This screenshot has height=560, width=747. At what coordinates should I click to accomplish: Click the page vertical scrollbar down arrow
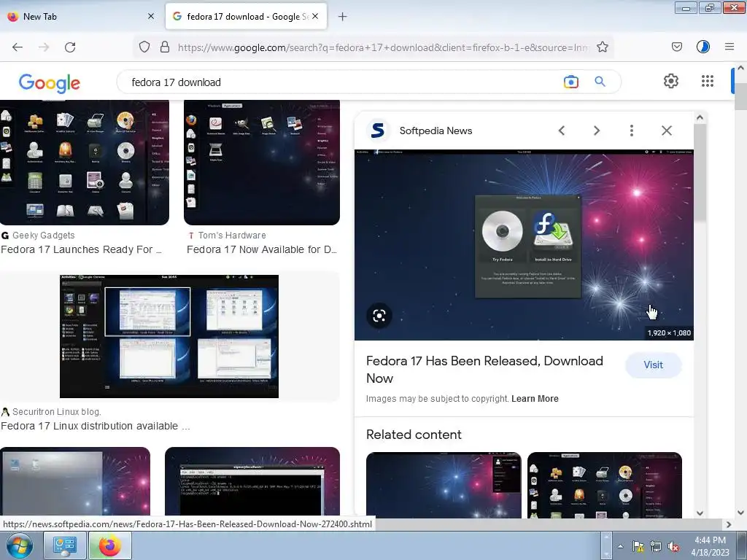click(x=740, y=513)
